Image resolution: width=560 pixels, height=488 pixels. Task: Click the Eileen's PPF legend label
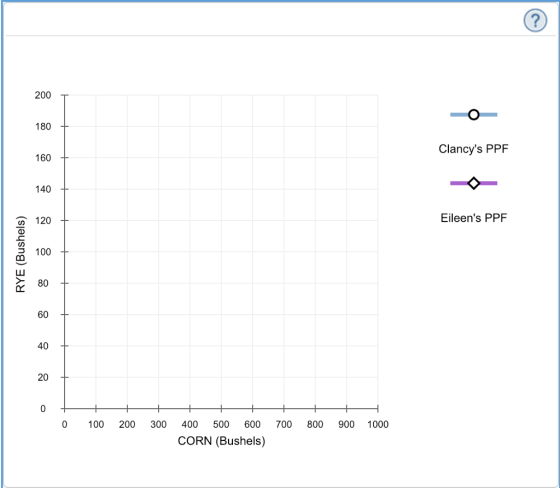point(474,218)
